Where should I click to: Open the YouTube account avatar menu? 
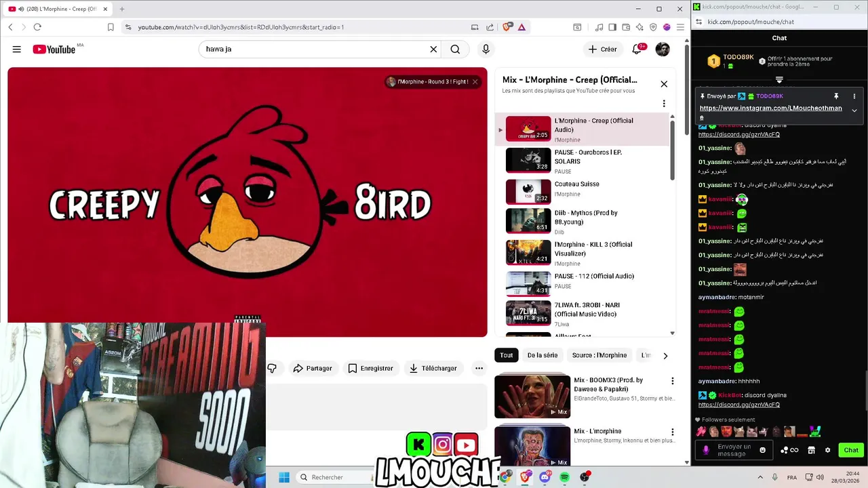[x=663, y=49]
